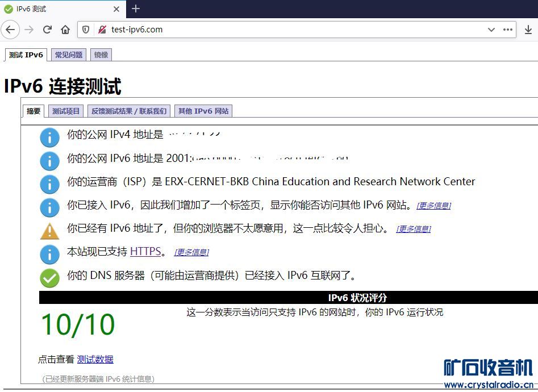The width and height of the screenshot is (538, 392).
Task: Close the IPv6 测试 browser tab
Action: coord(116,9)
